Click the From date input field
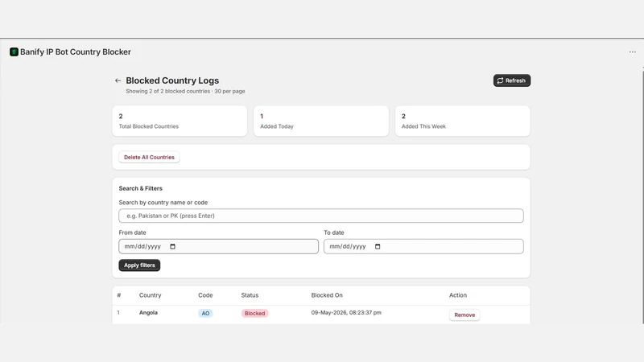Image resolution: width=644 pixels, height=362 pixels. 218,246
